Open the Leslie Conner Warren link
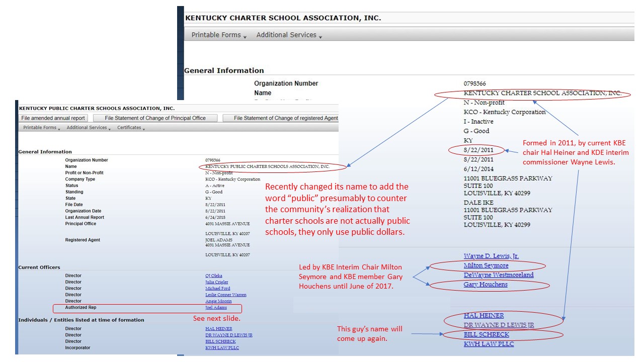The width and height of the screenshot is (644, 362). tap(226, 295)
